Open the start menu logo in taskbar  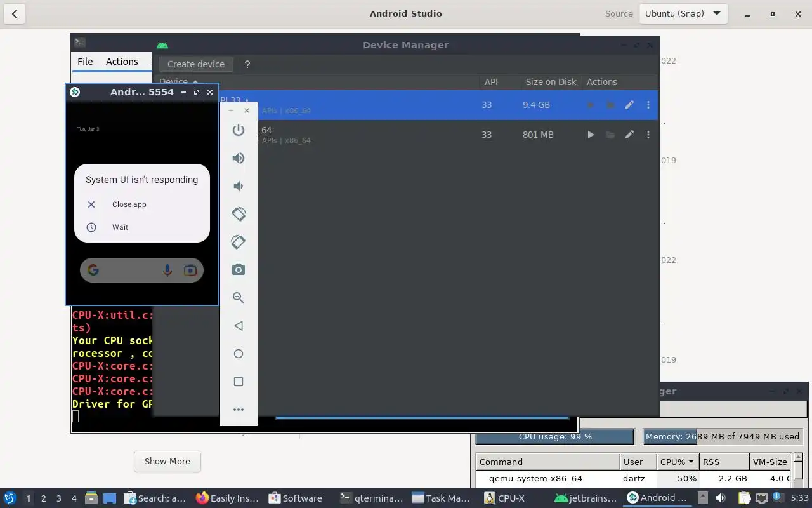click(10, 498)
